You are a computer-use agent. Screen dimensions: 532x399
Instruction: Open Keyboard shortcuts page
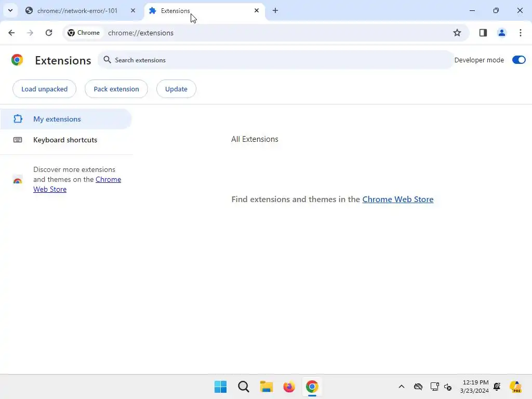pyautogui.click(x=66, y=140)
